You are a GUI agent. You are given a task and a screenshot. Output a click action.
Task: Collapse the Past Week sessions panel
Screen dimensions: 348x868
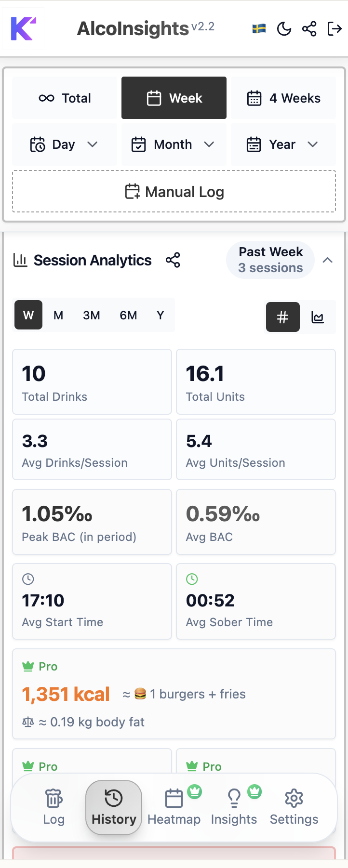327,260
